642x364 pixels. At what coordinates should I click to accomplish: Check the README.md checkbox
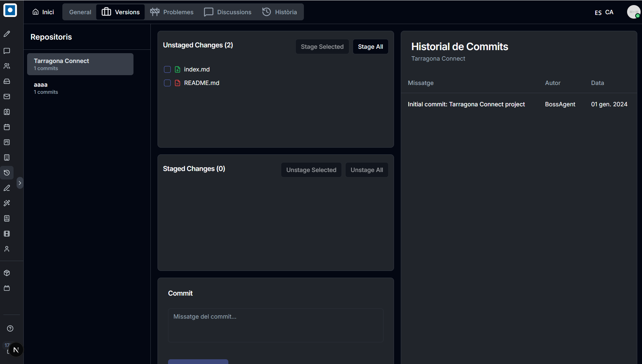pyautogui.click(x=167, y=83)
